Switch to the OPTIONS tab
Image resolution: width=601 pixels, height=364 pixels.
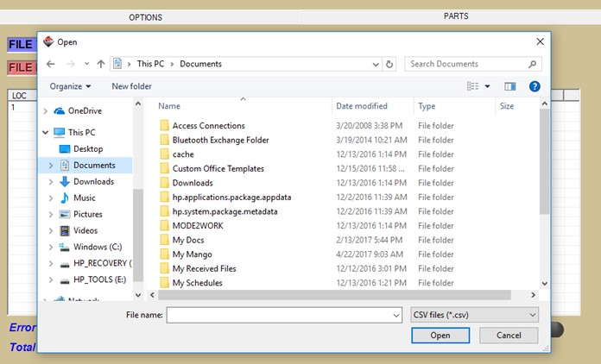click(145, 17)
